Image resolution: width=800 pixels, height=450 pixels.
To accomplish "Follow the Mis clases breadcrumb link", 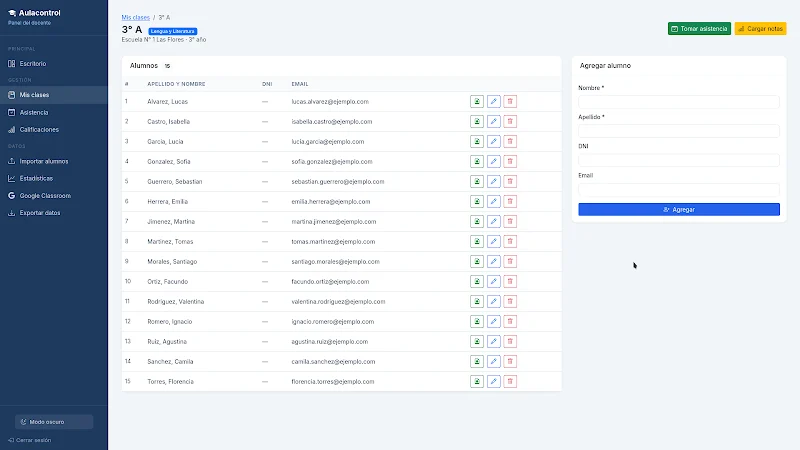I will pos(135,17).
